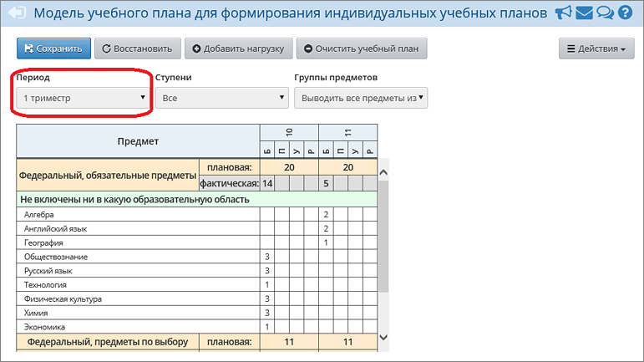Click Экономика row's grade 10 Б cell
The height and width of the screenshot is (362, 644).
tap(267, 326)
